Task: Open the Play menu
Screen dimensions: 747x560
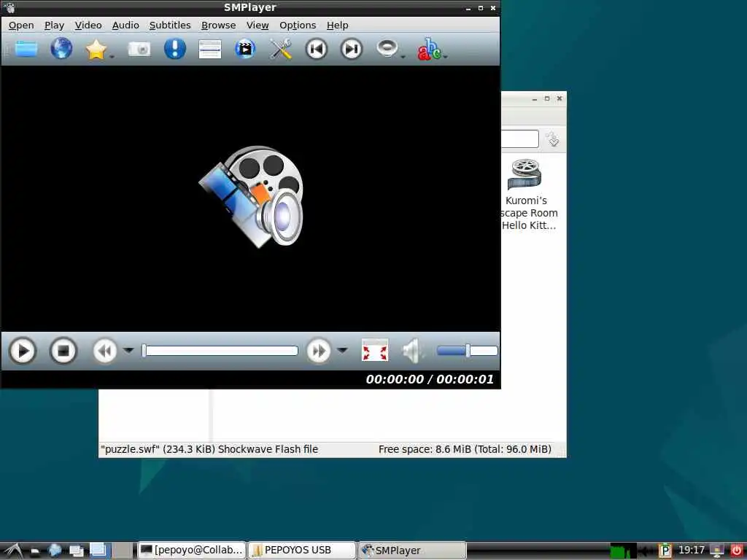Action: [x=54, y=26]
